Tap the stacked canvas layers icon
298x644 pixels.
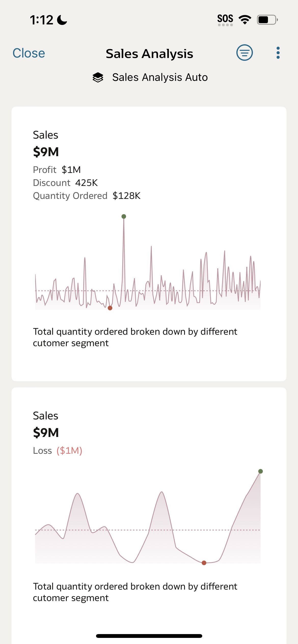(98, 77)
